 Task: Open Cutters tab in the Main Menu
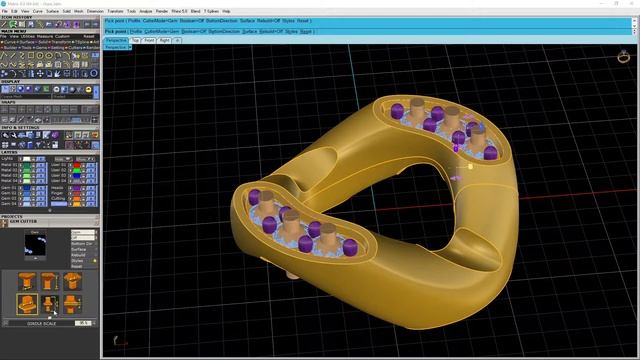(x=75, y=48)
